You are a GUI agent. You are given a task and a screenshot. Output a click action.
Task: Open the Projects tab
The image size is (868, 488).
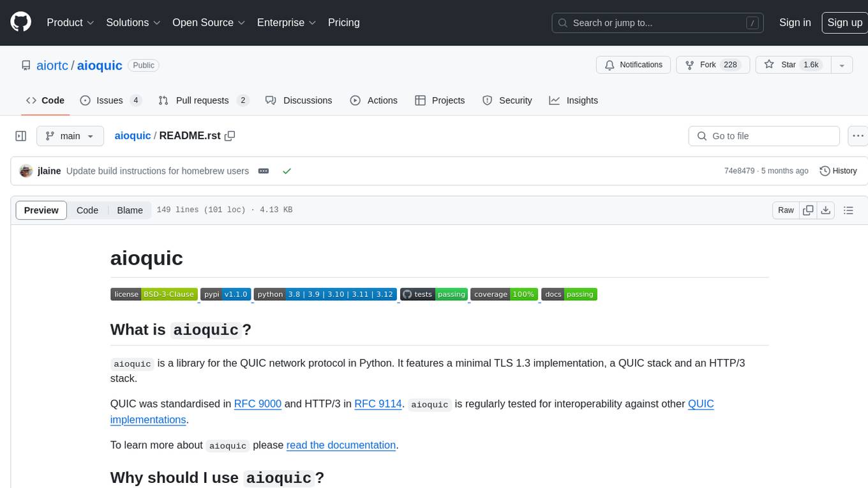(440, 100)
